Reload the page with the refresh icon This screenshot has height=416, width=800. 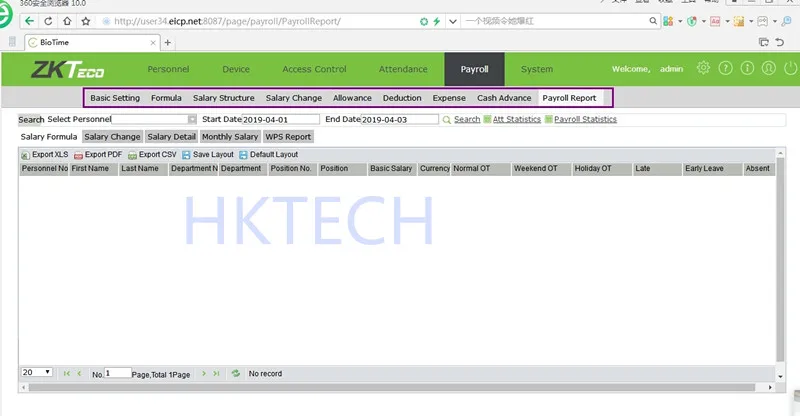coord(48,21)
